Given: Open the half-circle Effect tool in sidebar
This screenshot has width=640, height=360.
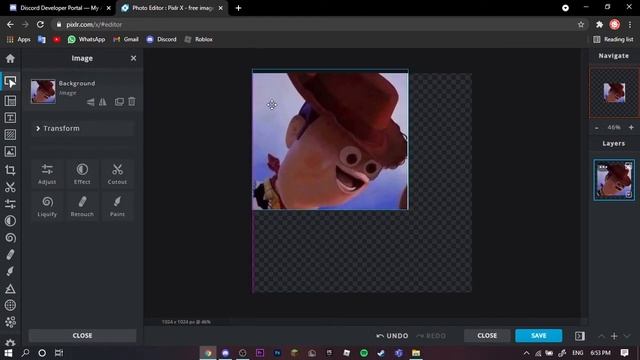Looking at the screenshot, I should 10,221.
